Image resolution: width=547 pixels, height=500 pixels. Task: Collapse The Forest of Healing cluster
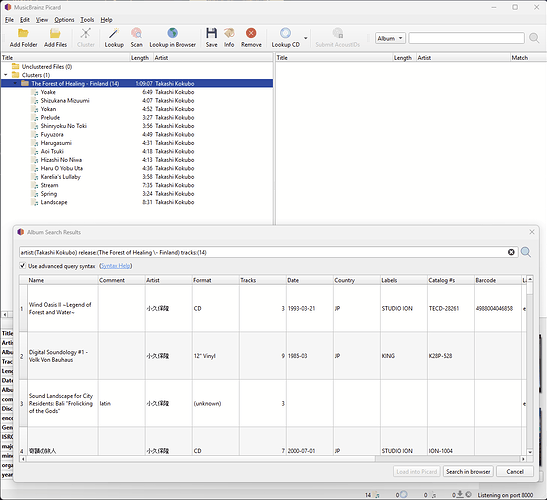click(x=15, y=83)
